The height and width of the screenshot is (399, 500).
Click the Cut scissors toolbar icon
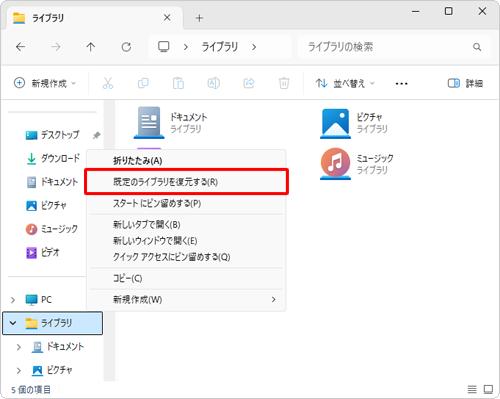click(x=108, y=83)
